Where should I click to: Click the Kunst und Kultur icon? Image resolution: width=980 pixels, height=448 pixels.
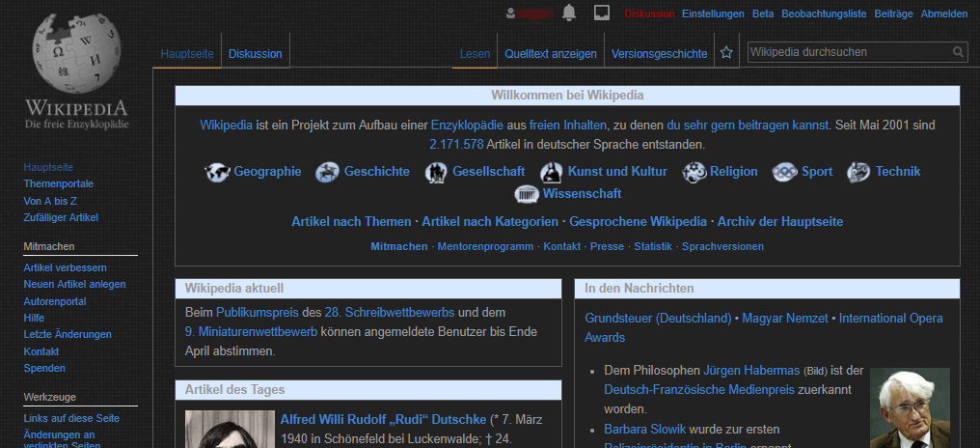point(552,172)
